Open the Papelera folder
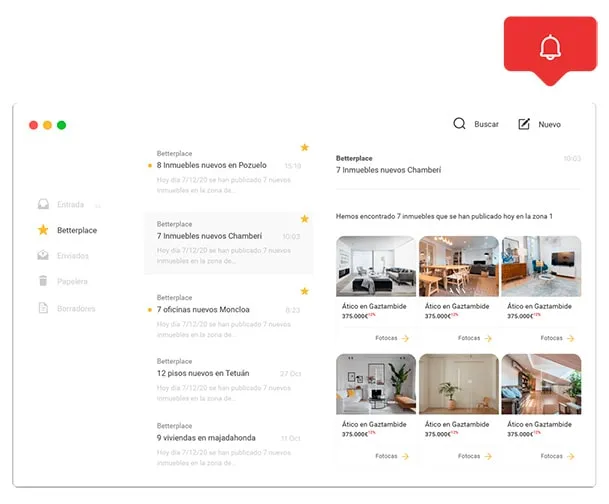The image size is (609, 504). point(72,281)
